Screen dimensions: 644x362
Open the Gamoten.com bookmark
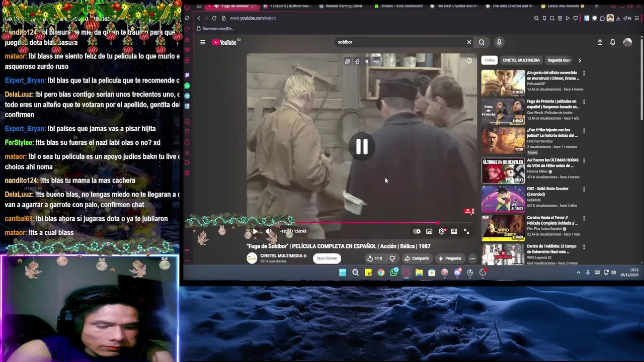pyautogui.click(x=216, y=29)
